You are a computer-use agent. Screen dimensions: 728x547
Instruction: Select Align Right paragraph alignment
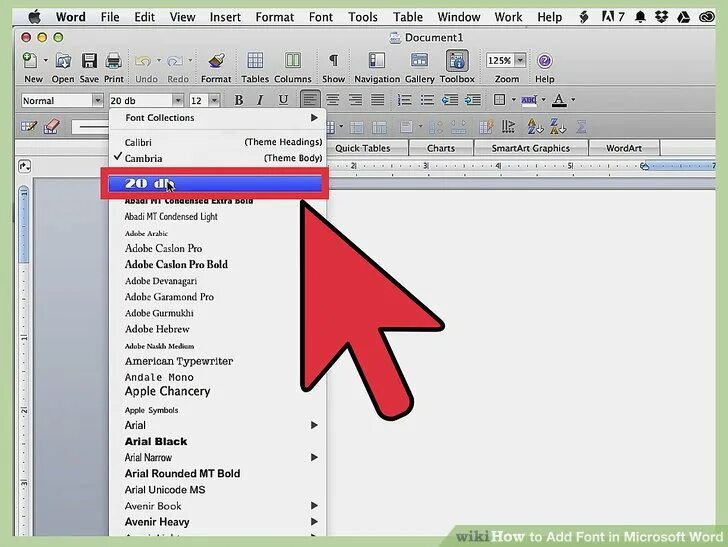(x=355, y=100)
